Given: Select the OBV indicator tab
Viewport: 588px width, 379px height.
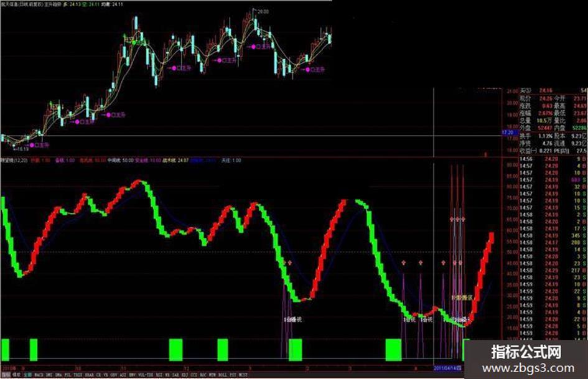Looking at the screenshot, I should point(114,375).
